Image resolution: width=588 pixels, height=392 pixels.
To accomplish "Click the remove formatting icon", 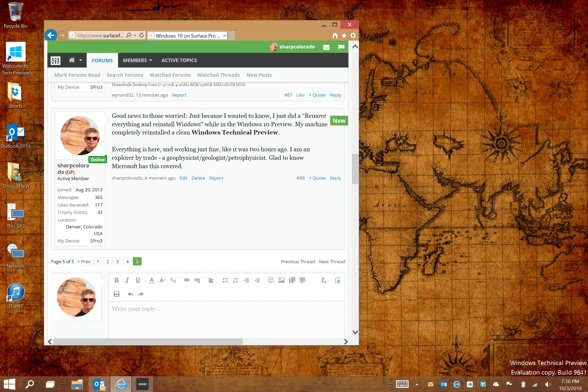I will point(323,280).
